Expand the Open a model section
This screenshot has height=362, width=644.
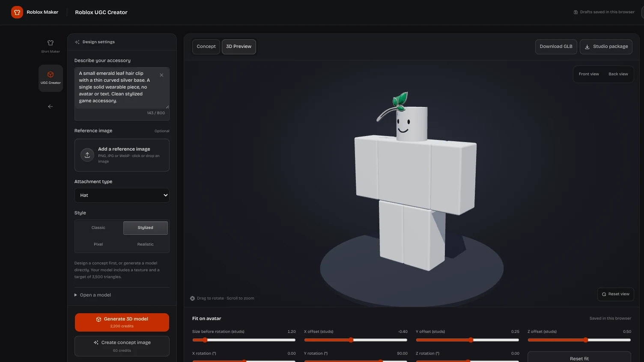93,295
